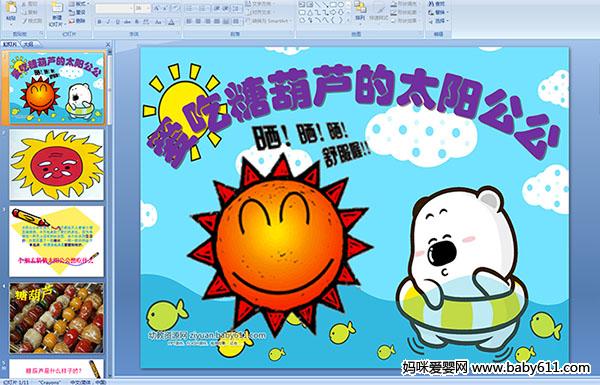Click the Replace (替换) button
This screenshot has height=385, width=600.
[438, 12]
